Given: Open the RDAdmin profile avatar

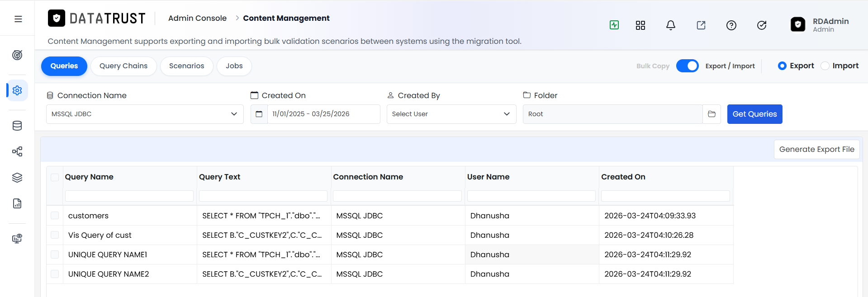Looking at the screenshot, I should click(798, 24).
